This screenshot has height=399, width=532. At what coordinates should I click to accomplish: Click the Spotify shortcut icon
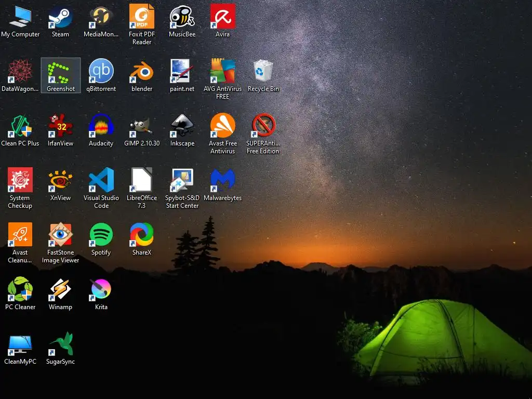(101, 235)
